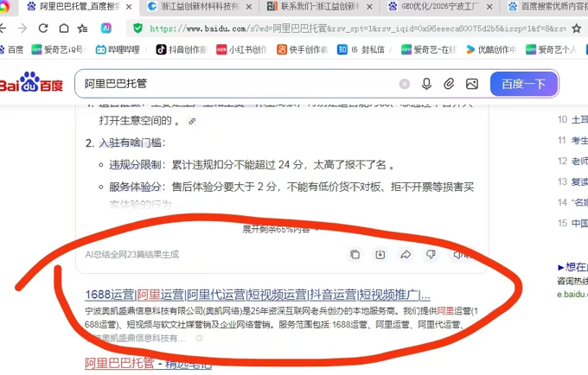This screenshot has height=375, width=588.
Task: Click the baidu.com address bar URL
Action: click(x=357, y=29)
